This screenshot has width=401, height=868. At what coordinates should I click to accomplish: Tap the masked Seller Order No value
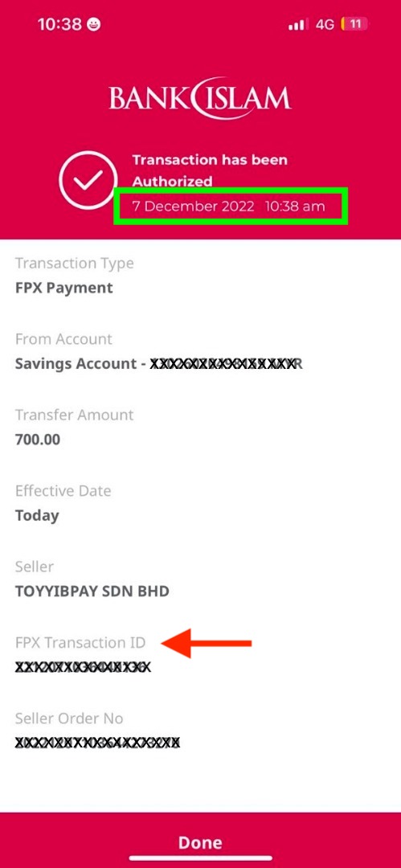tap(97, 743)
